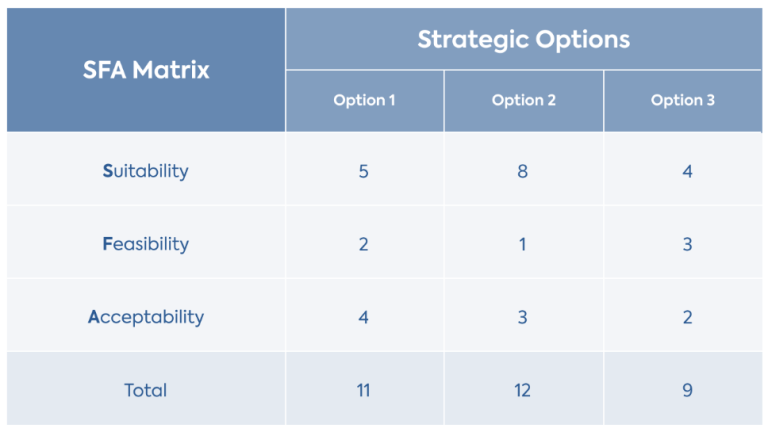
Task: Click Option 2's Acceptability score of 3
Action: click(x=523, y=317)
